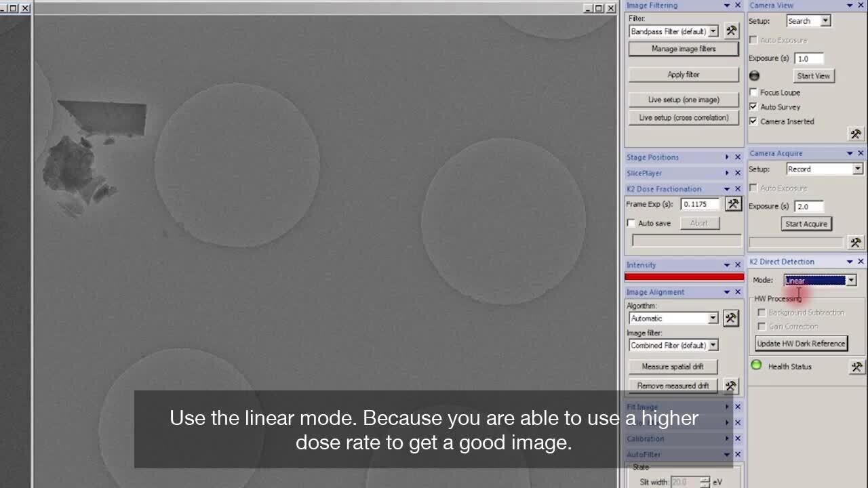Screen dimensions: 868x488
Task: Expand the SlicePlayer panel
Action: click(727, 174)
